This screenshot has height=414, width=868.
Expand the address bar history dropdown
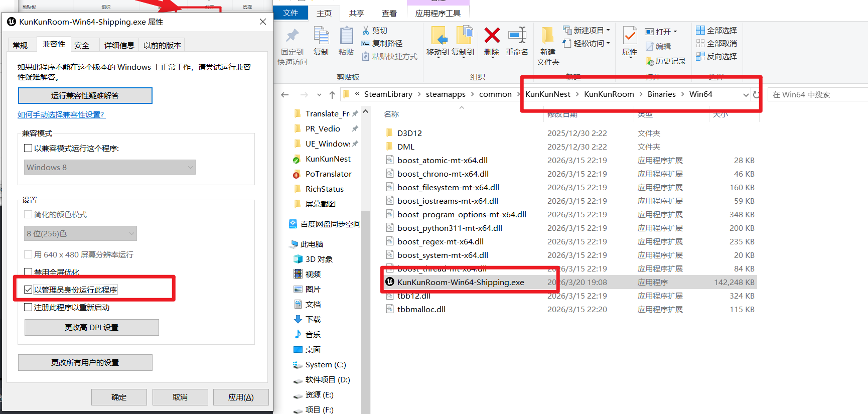[x=746, y=95]
